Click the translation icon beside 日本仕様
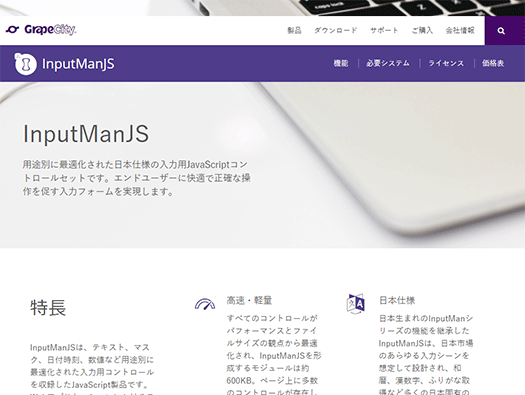The image size is (525, 395). pos(356,304)
